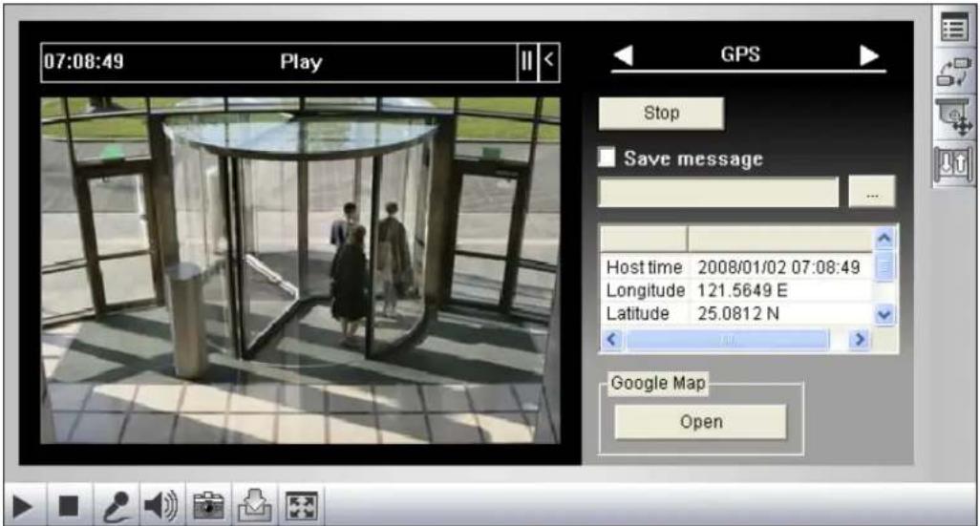Click the Stop square icon in toolbar
This screenshot has width=980, height=526.
68,505
